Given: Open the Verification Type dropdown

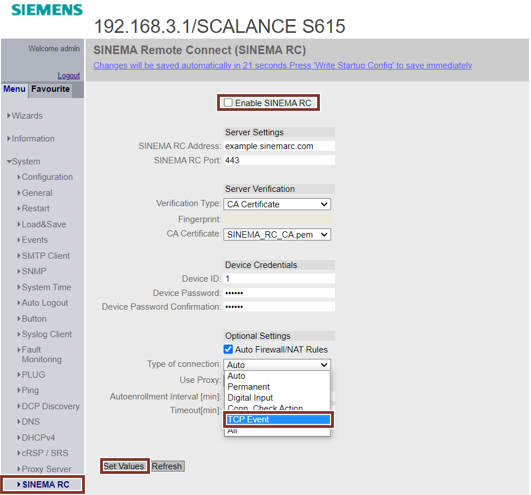Looking at the screenshot, I should 277,204.
